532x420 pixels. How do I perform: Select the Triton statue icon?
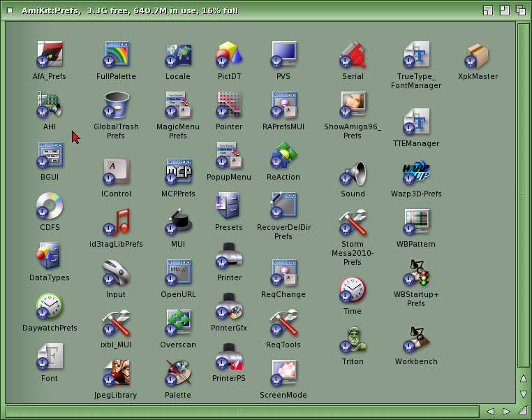(x=353, y=339)
